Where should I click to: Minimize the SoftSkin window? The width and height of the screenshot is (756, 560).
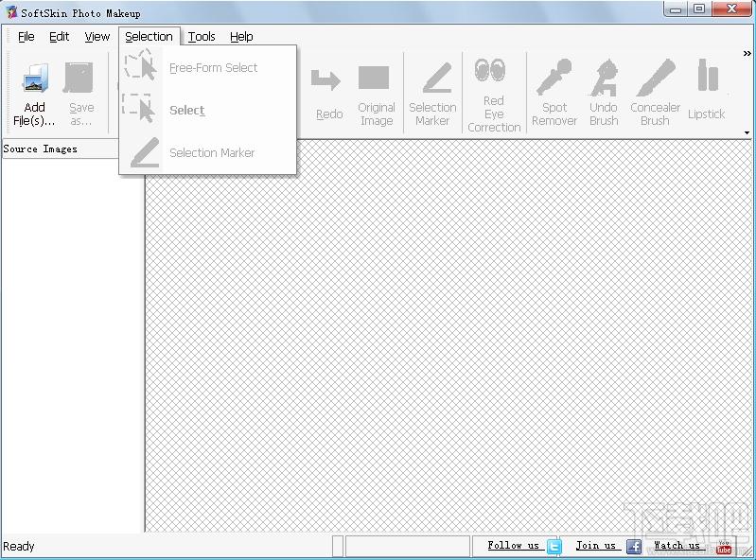[676, 9]
